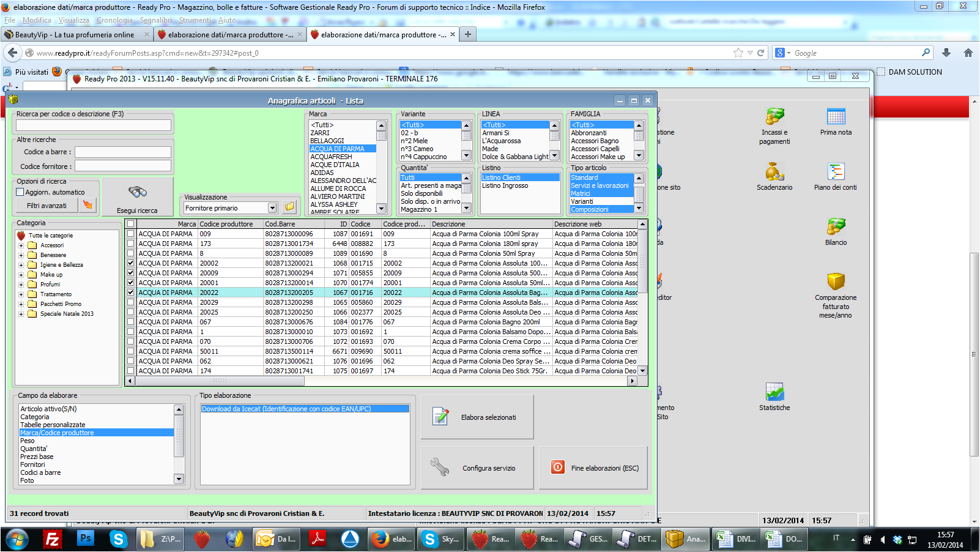The image size is (980, 552).
Task: Open Adobe Reader from the taskbar
Action: click(x=317, y=539)
